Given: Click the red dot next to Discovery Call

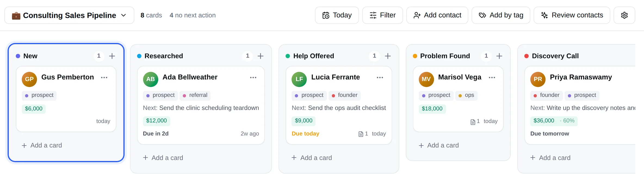Looking at the screenshot, I should [x=527, y=56].
